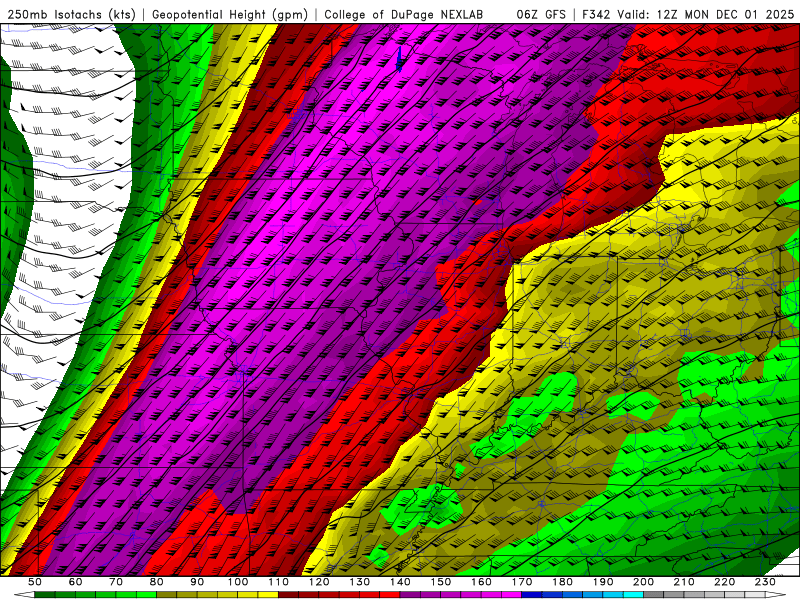Click the legend value 120

[319, 582]
